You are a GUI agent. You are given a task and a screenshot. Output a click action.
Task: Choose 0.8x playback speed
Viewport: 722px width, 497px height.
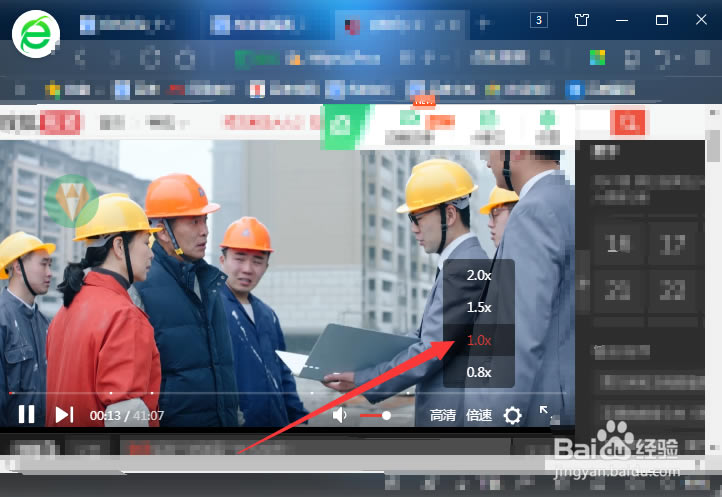479,372
